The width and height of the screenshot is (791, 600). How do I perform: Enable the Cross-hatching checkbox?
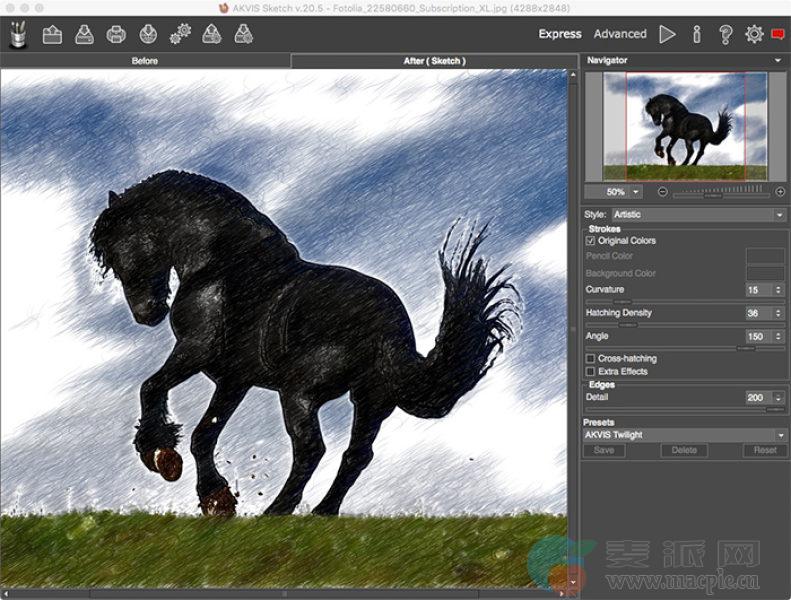point(591,358)
